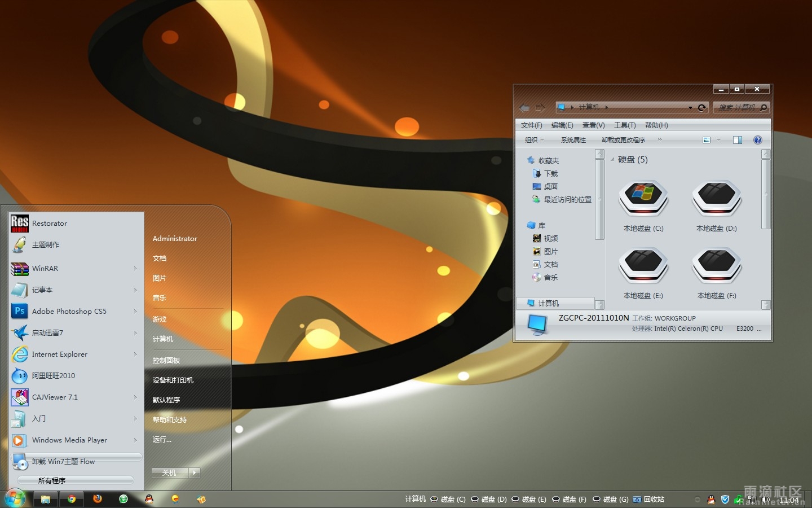This screenshot has width=812, height=508.
Task: Open the tray shield security icon
Action: point(725,500)
